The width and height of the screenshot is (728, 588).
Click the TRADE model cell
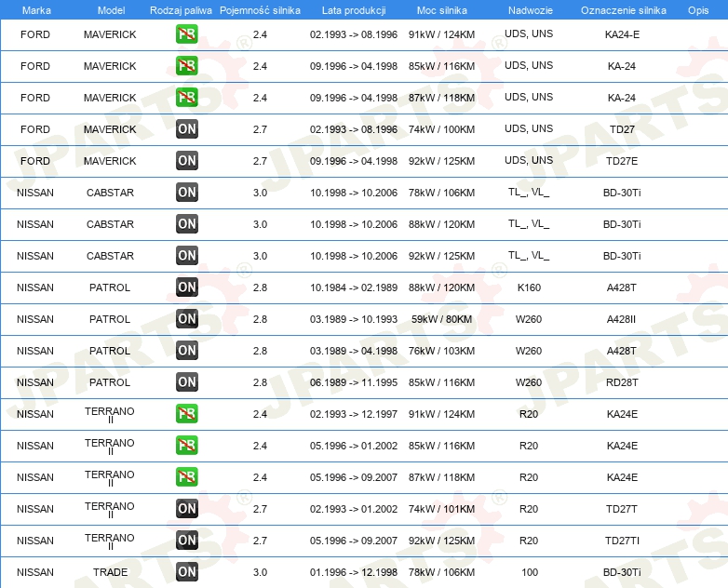tap(110, 572)
